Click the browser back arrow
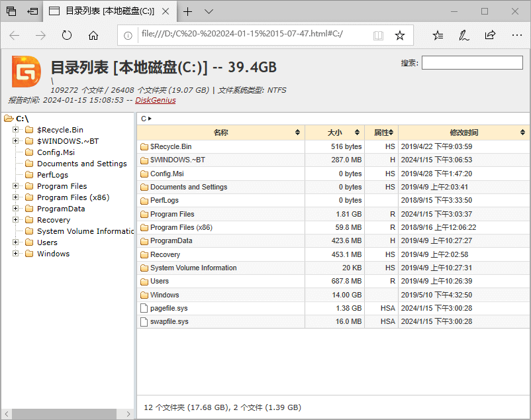This screenshot has height=420, width=531. pos(14,35)
